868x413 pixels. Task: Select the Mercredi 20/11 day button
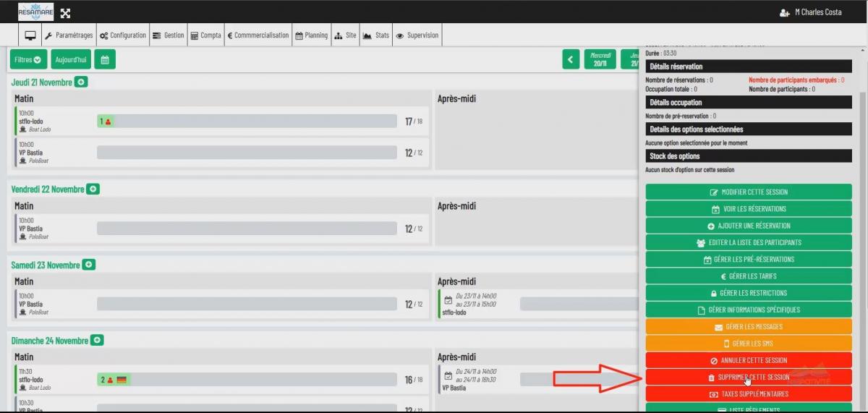[600, 59]
